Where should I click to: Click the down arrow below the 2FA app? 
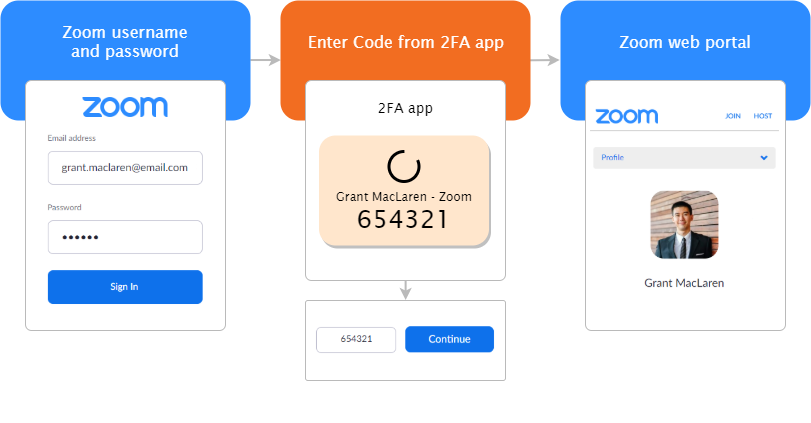click(x=405, y=290)
